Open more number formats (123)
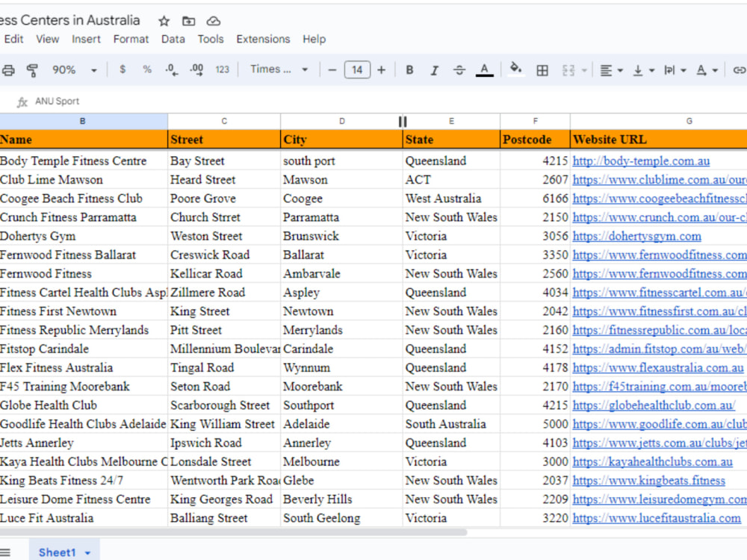The image size is (747, 560). pos(222,69)
